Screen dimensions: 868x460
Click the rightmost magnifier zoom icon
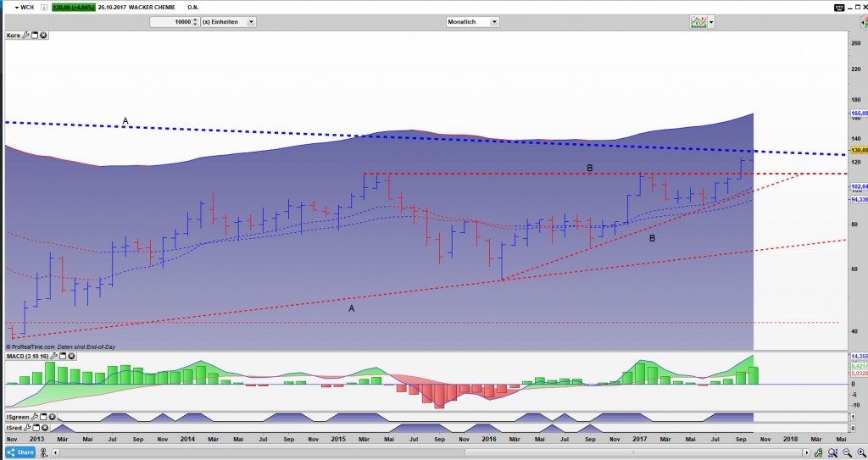[x=861, y=453]
